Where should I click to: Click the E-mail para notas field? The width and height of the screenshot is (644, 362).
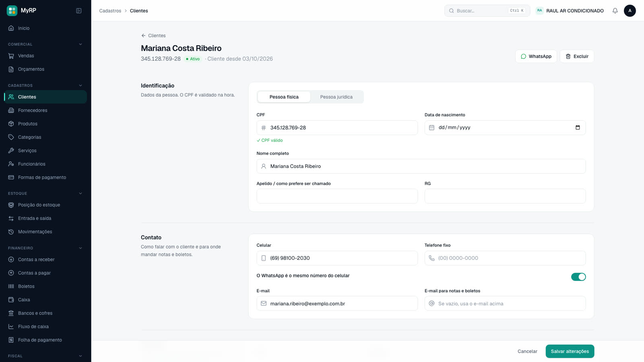click(505, 304)
